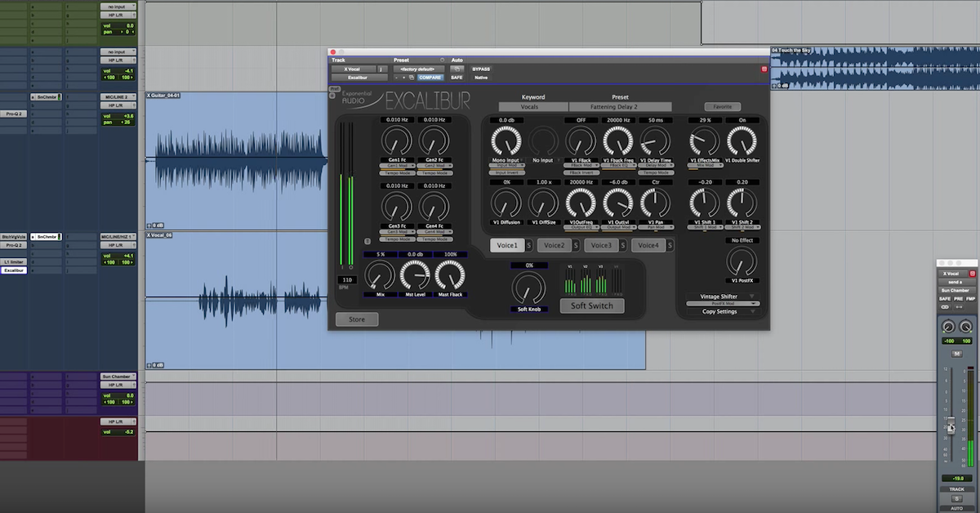This screenshot has width=980, height=513.
Task: Open the Pro-Q 2 insert on BschVgVcls track
Action: (14, 245)
